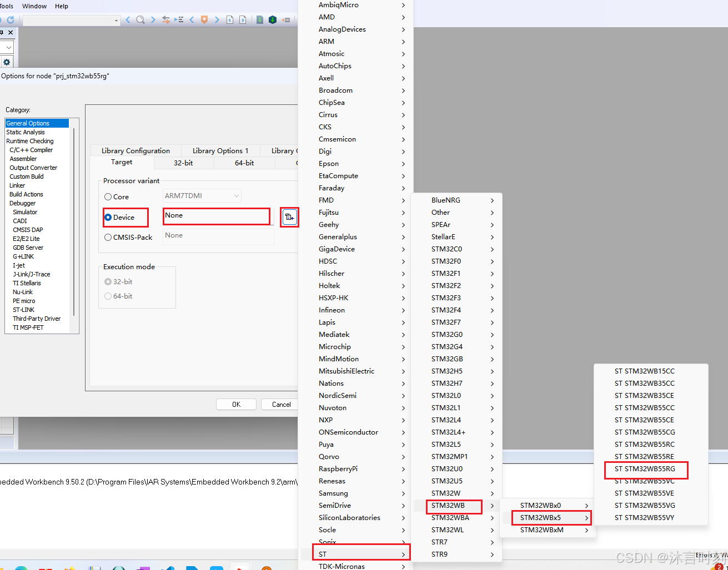Open the Replace tool with orange arrows icon
728x570 pixels.
[165, 19]
